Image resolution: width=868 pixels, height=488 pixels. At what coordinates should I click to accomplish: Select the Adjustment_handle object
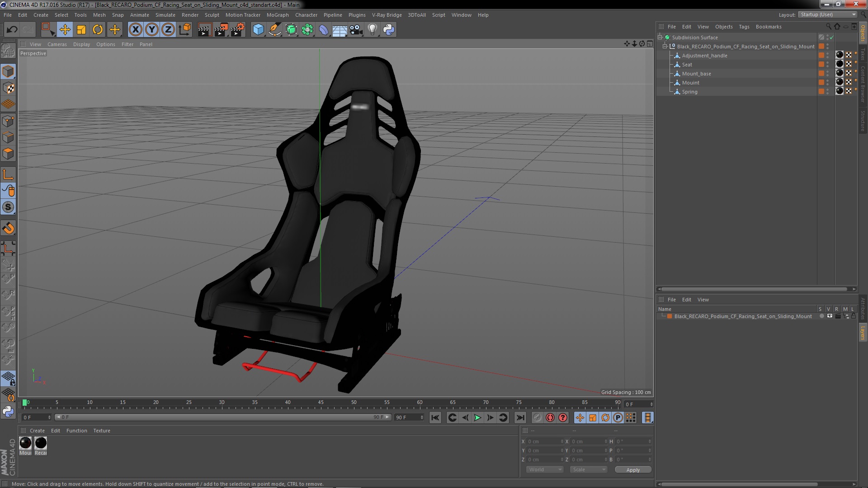tap(704, 56)
